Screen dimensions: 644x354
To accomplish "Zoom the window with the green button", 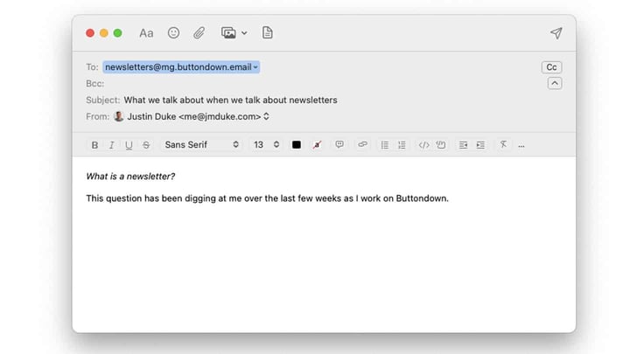I will point(117,33).
